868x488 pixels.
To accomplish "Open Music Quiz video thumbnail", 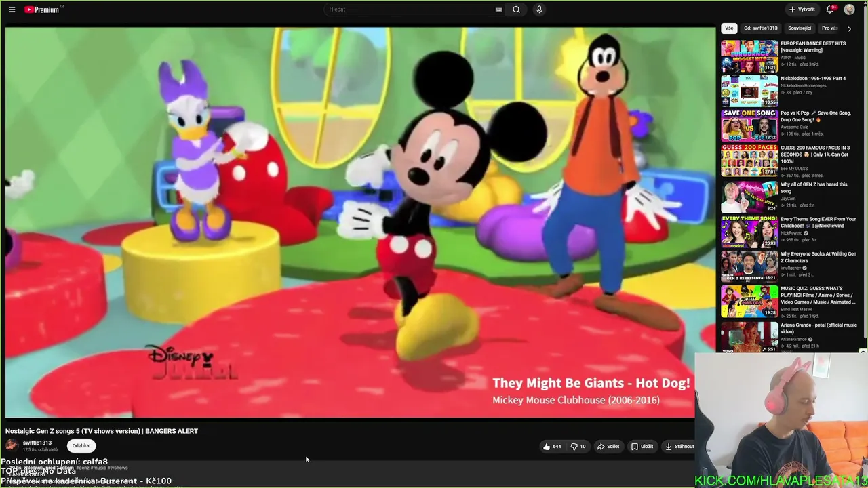I will click(x=749, y=300).
